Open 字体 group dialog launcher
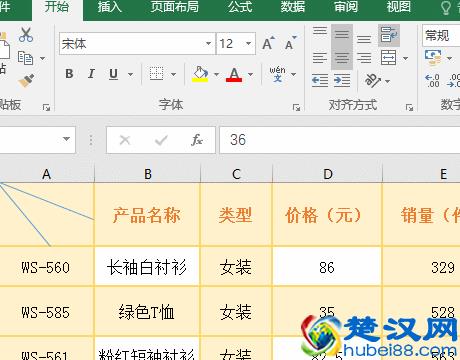Screen dimensions: 460x360 tap(296, 107)
